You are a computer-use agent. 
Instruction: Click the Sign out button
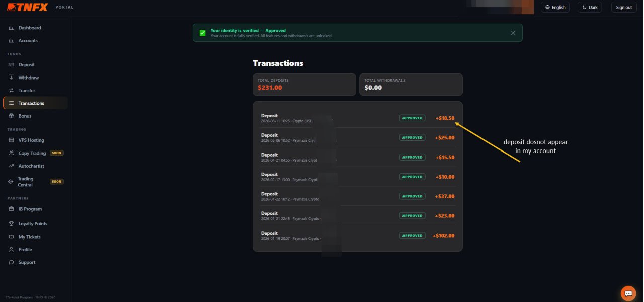[x=624, y=7]
